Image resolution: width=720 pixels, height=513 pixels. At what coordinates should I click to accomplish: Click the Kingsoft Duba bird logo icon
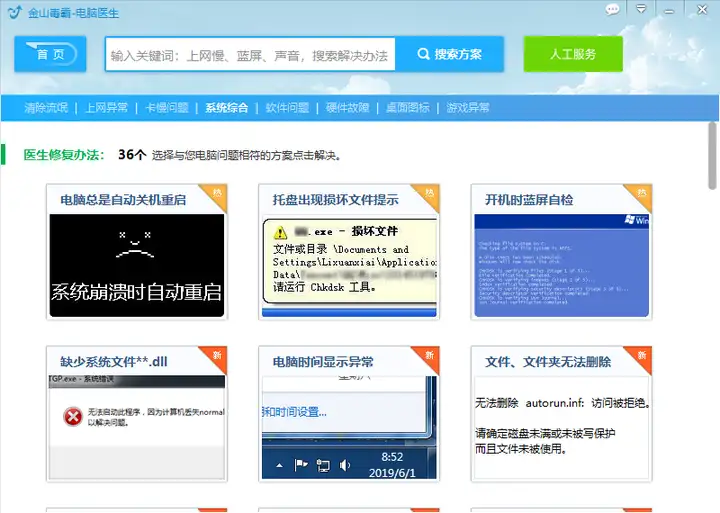point(15,12)
